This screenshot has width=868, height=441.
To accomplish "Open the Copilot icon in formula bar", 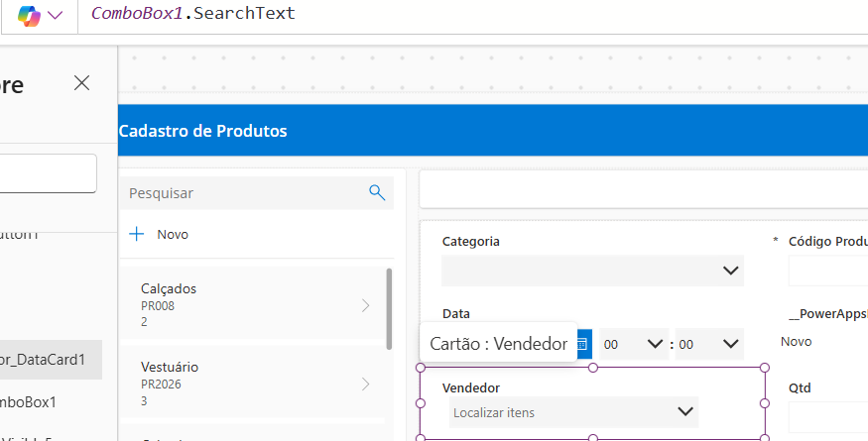I will [x=29, y=16].
